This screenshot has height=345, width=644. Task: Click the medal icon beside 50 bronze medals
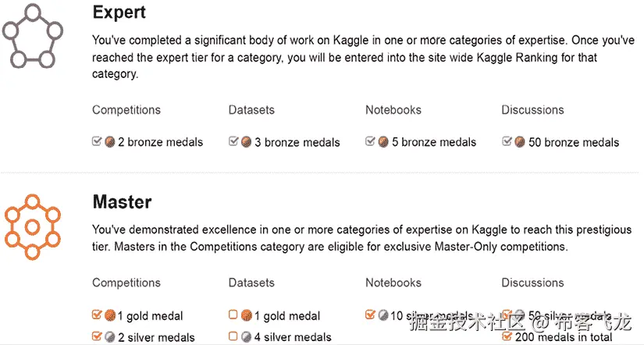pos(519,142)
